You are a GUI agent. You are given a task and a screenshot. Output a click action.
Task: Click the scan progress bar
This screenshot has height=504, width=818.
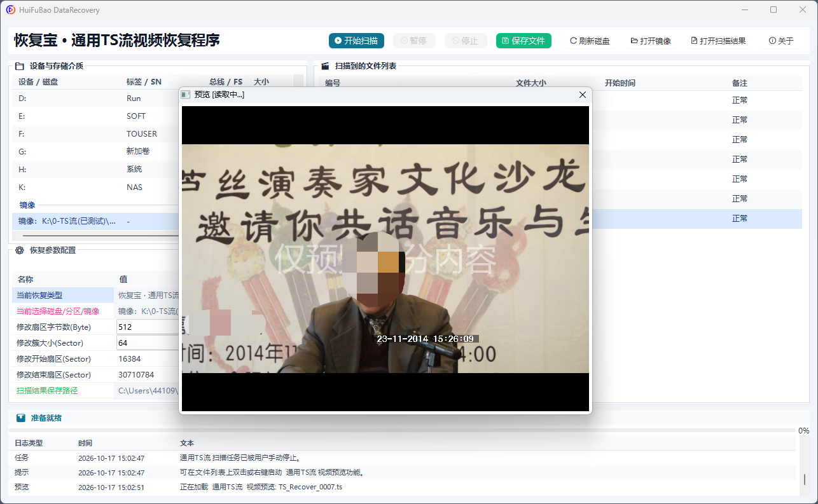coord(403,431)
